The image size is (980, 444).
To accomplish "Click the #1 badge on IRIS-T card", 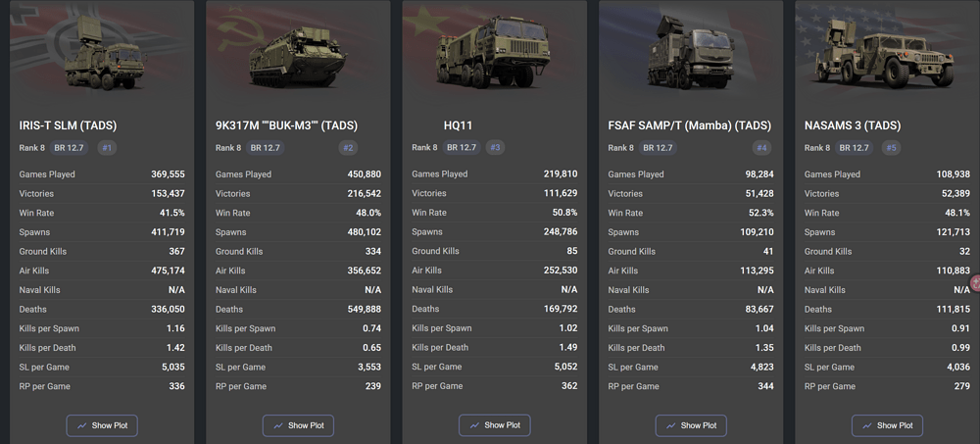I will point(107,148).
